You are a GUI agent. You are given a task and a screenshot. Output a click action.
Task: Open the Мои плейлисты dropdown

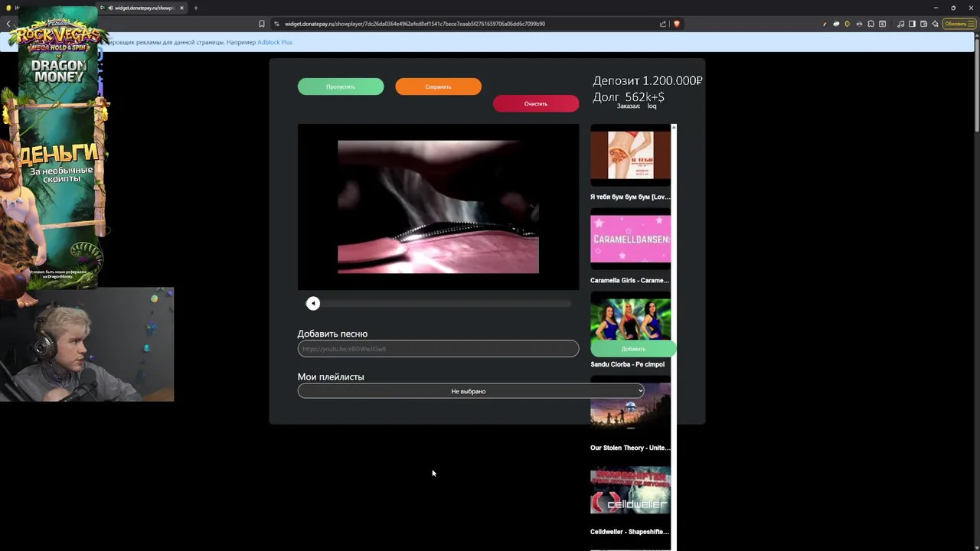(470, 391)
